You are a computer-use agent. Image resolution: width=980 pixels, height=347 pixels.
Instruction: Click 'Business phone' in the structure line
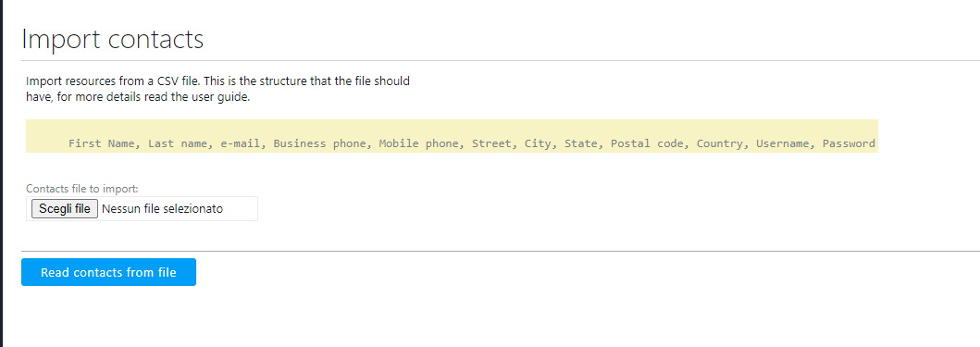(x=318, y=143)
